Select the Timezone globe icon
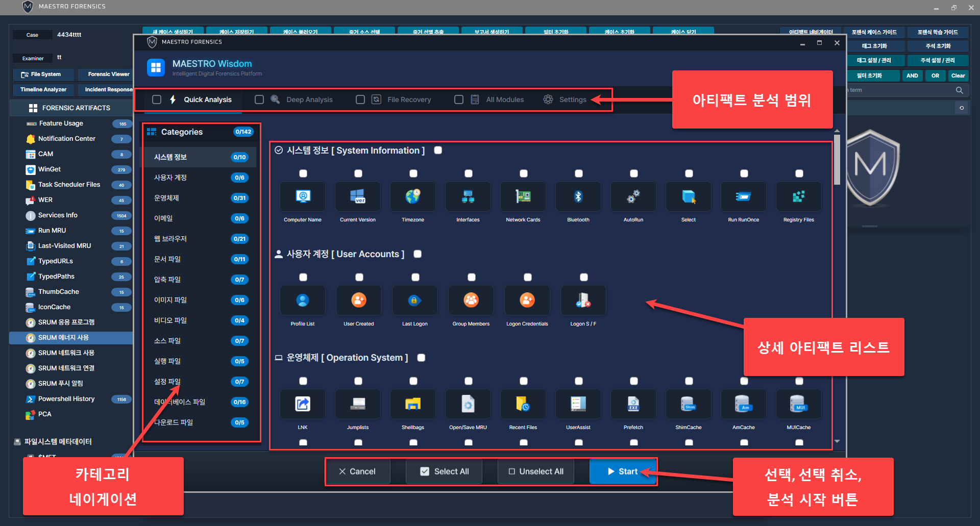This screenshot has width=980, height=526. (x=413, y=196)
